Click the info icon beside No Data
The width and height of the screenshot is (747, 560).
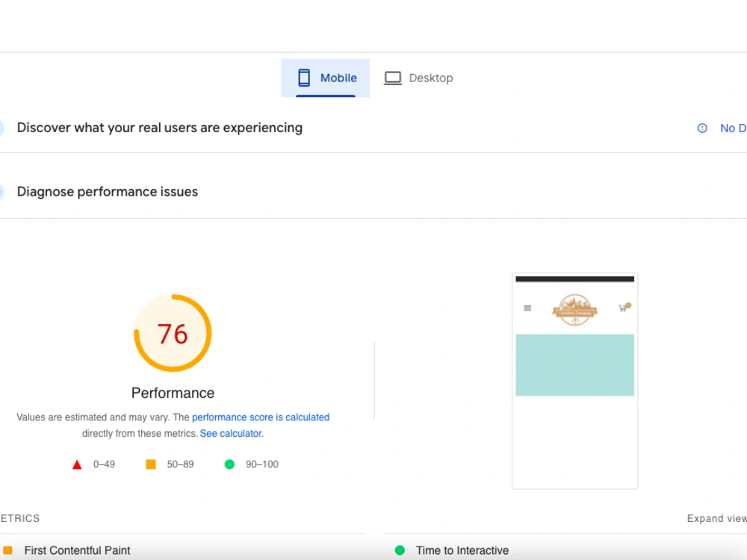tap(702, 128)
